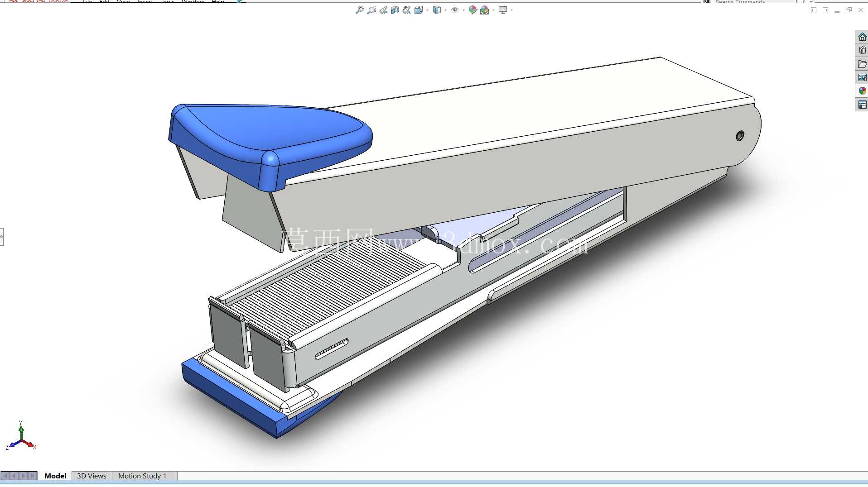Click the Display Style icon
Screen dimensions: 868x487
click(x=437, y=10)
